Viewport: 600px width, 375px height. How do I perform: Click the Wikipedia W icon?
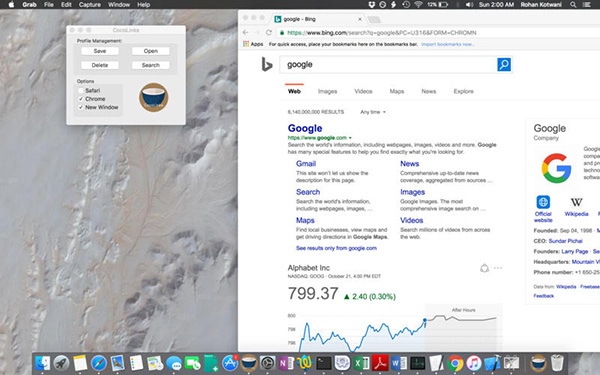pos(576,202)
